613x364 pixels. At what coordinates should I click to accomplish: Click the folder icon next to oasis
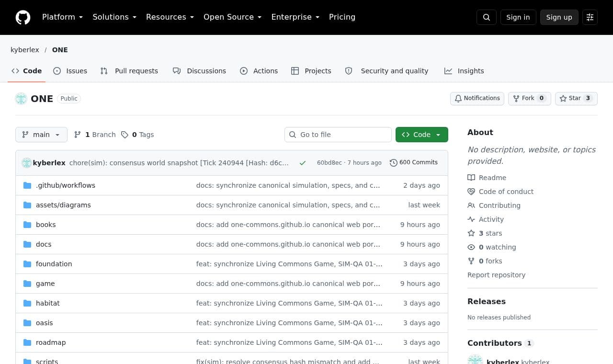point(27,323)
